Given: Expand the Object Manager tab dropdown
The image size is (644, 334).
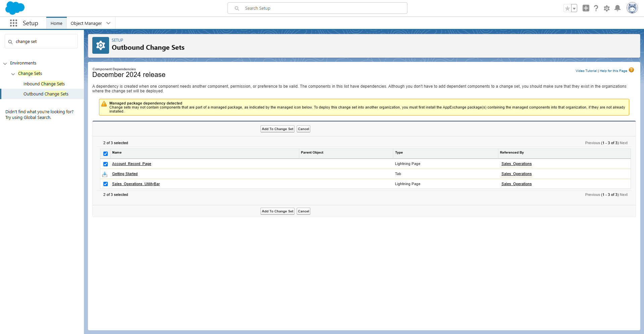Looking at the screenshot, I should [x=108, y=23].
